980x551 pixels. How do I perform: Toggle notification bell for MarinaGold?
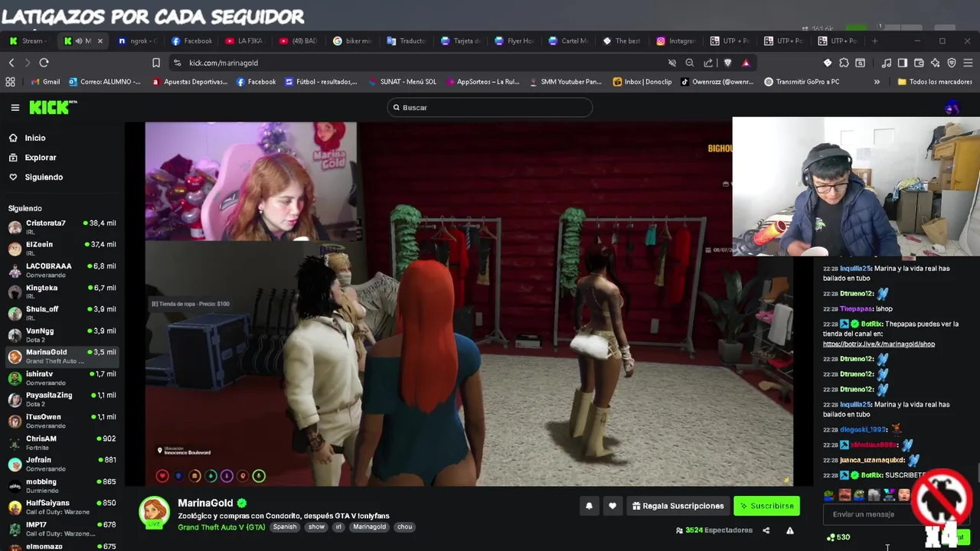[x=589, y=506]
